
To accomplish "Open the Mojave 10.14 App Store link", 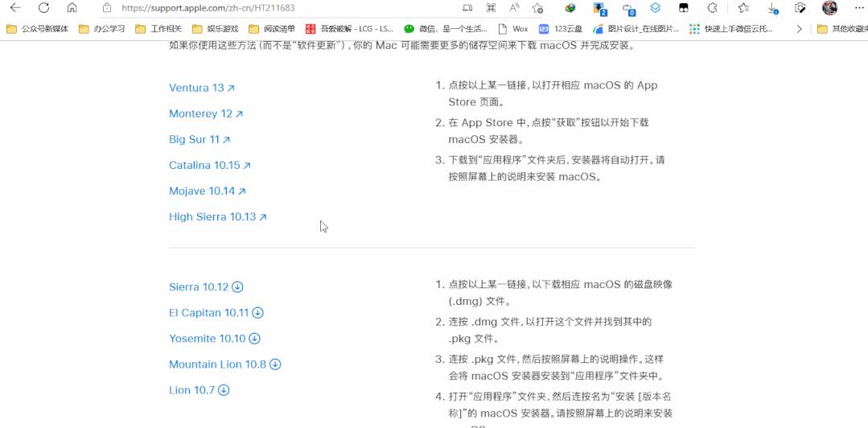I will coord(207,191).
